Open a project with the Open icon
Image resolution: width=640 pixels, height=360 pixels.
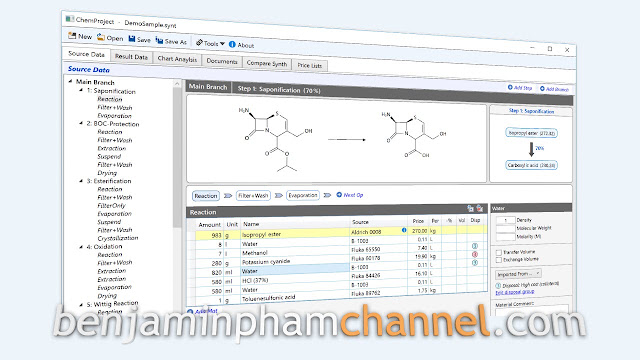click(101, 37)
